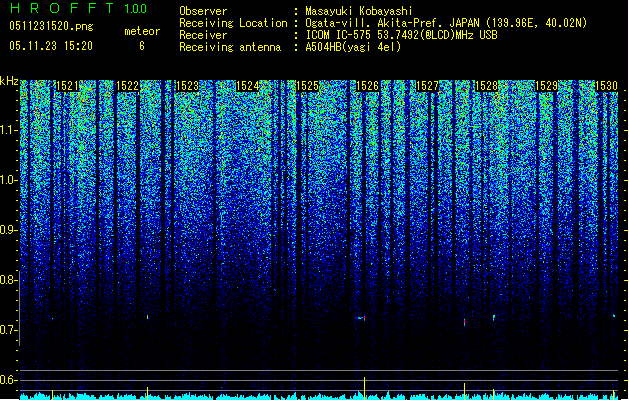Click the meteor count value 6
The height and width of the screenshot is (400, 629).
click(142, 46)
